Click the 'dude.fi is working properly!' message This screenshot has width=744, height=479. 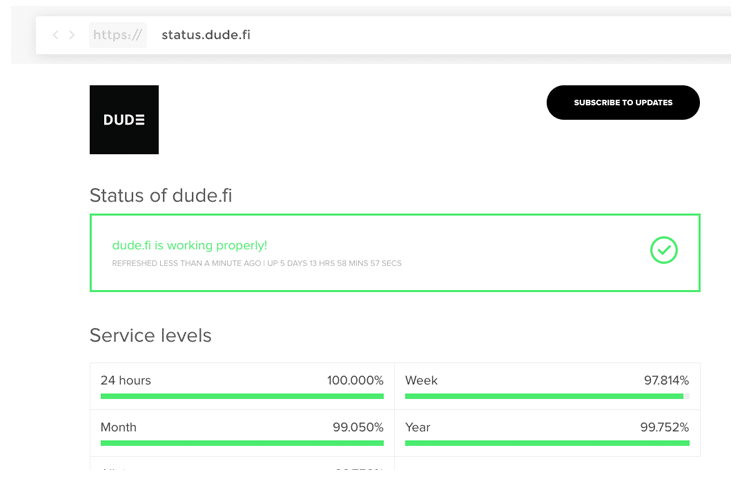point(189,245)
